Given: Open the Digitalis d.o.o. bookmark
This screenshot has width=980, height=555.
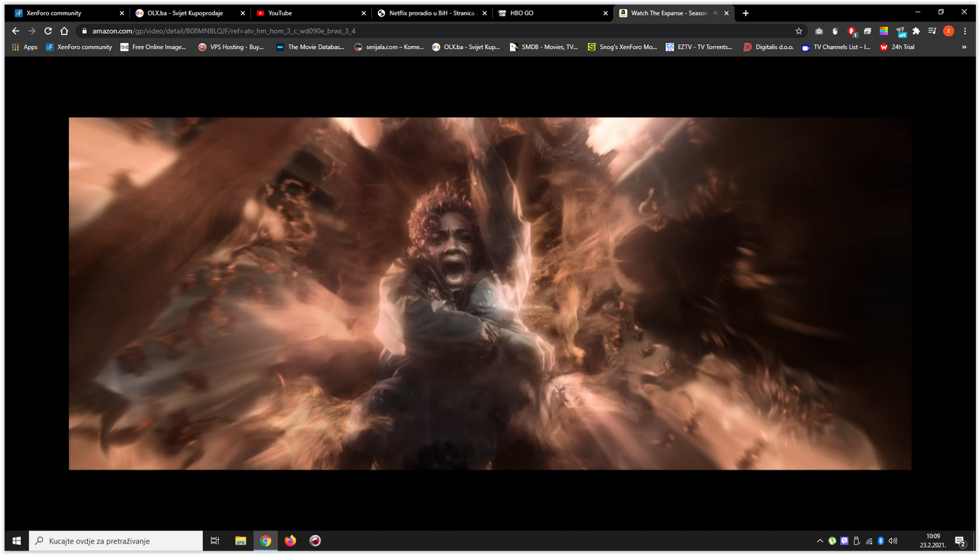Looking at the screenshot, I should (769, 47).
